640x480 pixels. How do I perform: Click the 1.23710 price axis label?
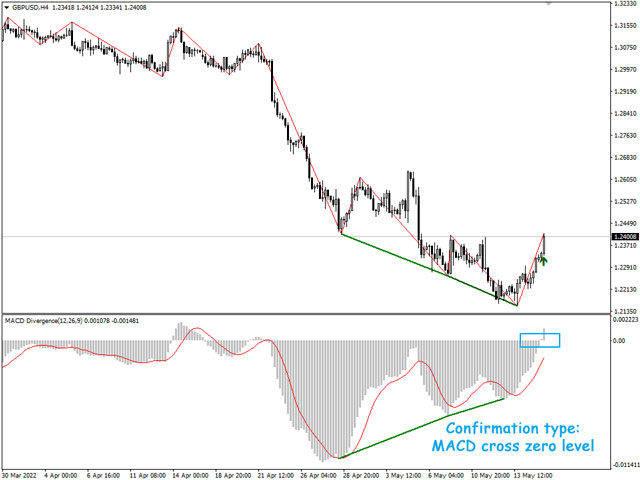tap(625, 245)
